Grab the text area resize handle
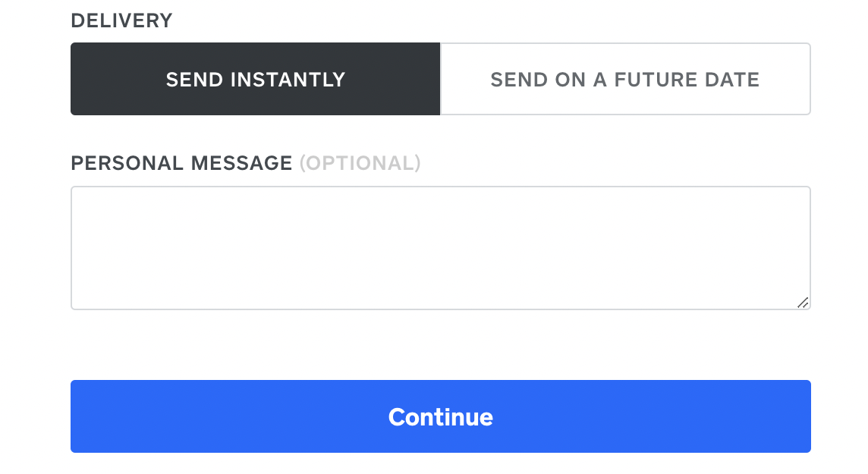This screenshot has width=868, height=474. click(803, 303)
